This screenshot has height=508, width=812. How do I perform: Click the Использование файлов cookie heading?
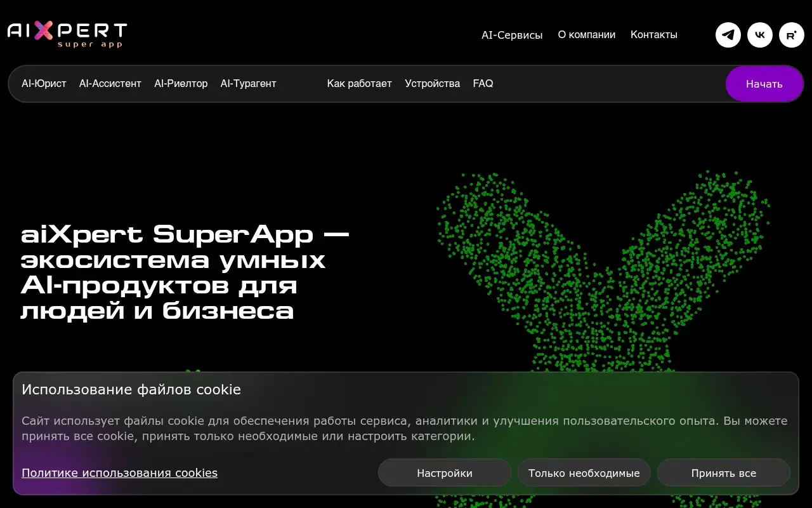131,389
